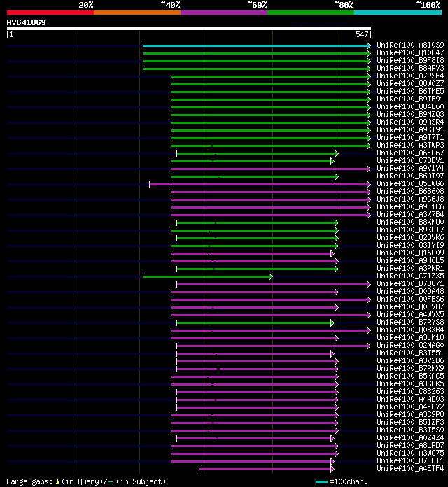Viewport: 448px width, 487px height.
Task: Click UniRef100_B6TME5 text
Action: [x=410, y=92]
